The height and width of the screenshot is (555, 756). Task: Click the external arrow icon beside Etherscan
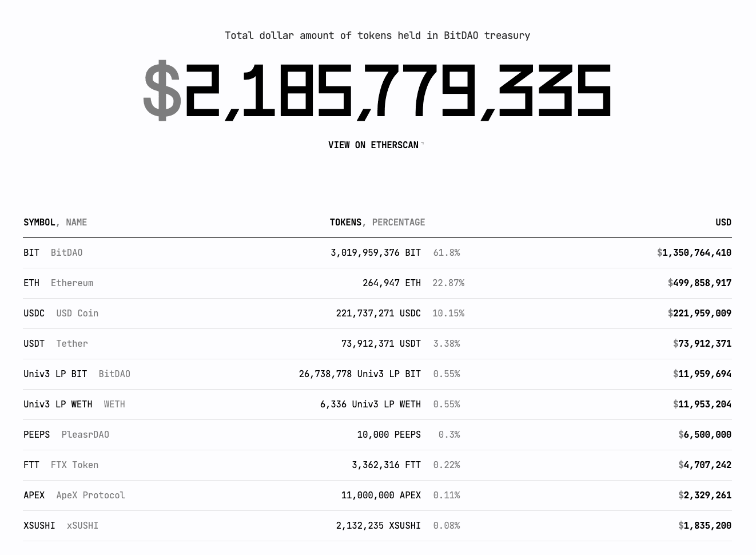(422, 143)
